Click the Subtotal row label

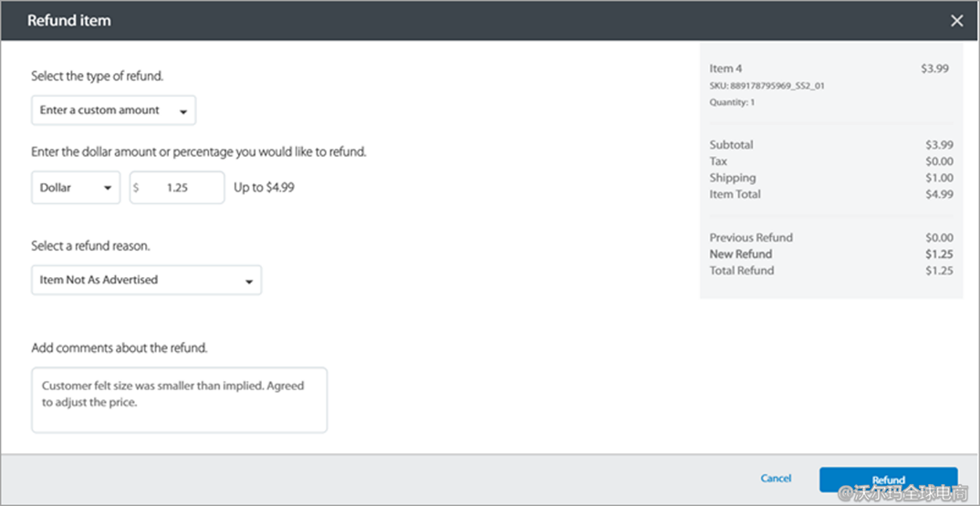tap(732, 145)
